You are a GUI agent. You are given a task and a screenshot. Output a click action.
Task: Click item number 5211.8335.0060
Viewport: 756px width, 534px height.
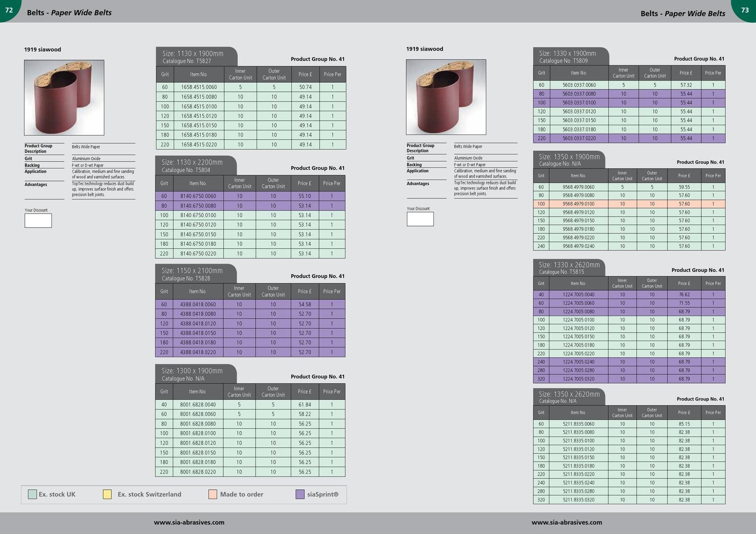tap(579, 424)
